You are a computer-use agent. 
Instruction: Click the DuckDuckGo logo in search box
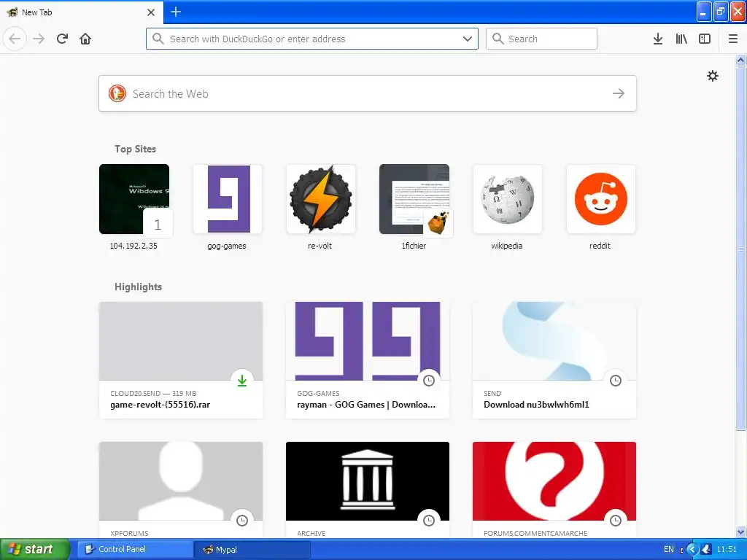click(117, 93)
